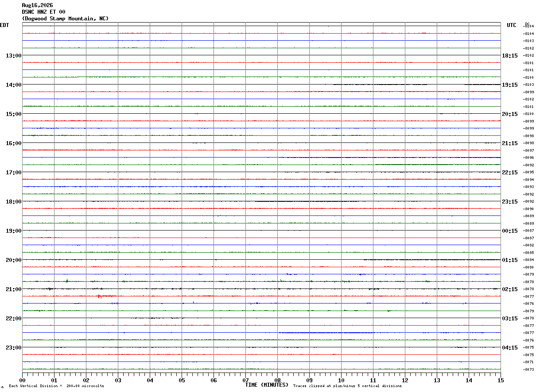Select minute 08 on the time axis
The height and width of the screenshot is (392, 536).
pos(277,380)
